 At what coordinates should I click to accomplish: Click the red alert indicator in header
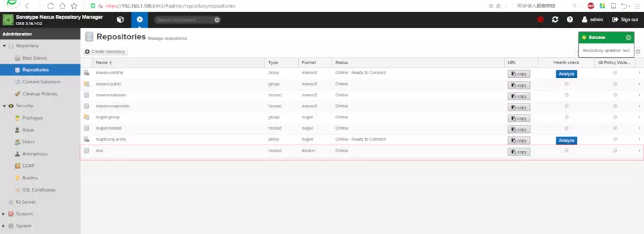(540, 20)
